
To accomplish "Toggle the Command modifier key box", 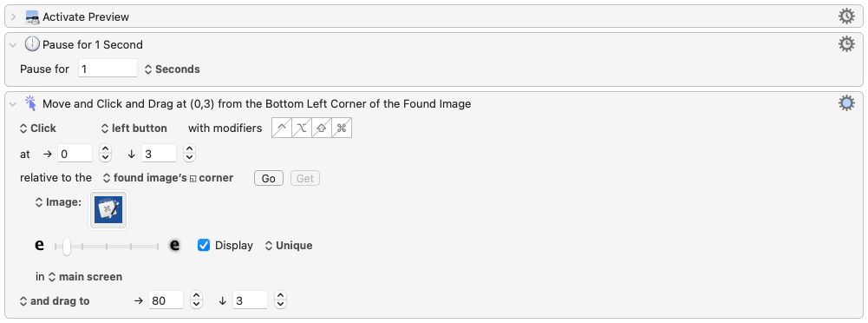I will 342,128.
